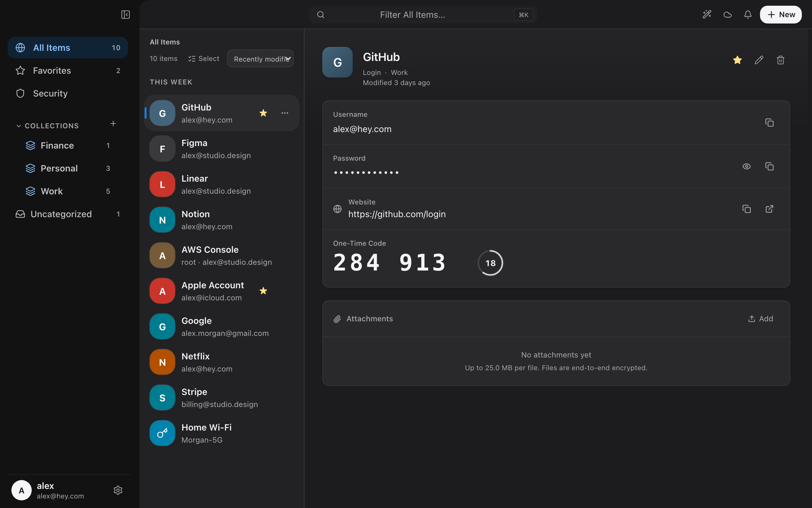Open the GitHub row more options menu

pyautogui.click(x=285, y=113)
